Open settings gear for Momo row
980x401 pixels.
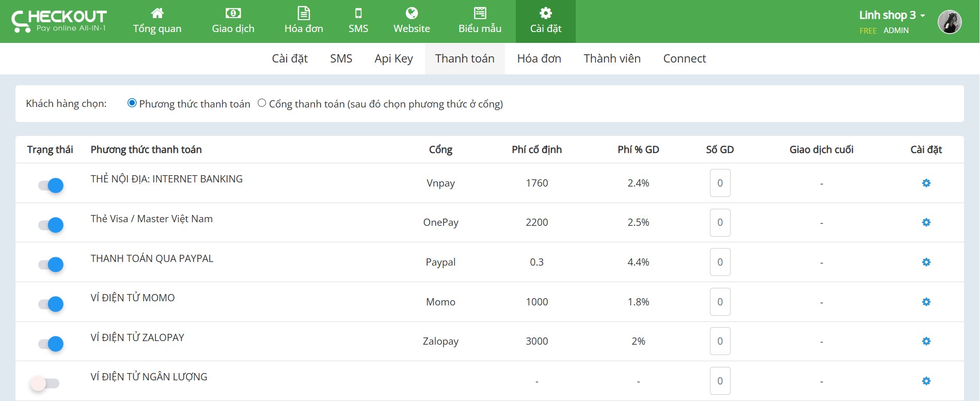(x=926, y=302)
